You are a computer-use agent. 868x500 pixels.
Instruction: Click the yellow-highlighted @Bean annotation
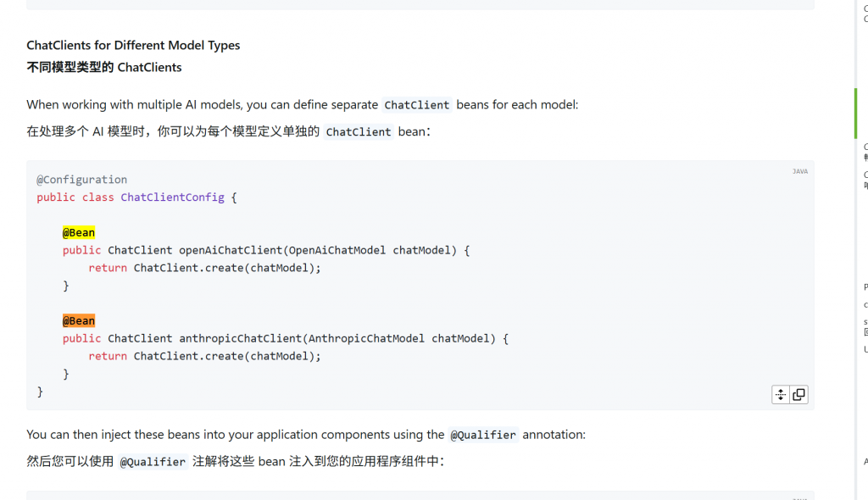point(78,232)
